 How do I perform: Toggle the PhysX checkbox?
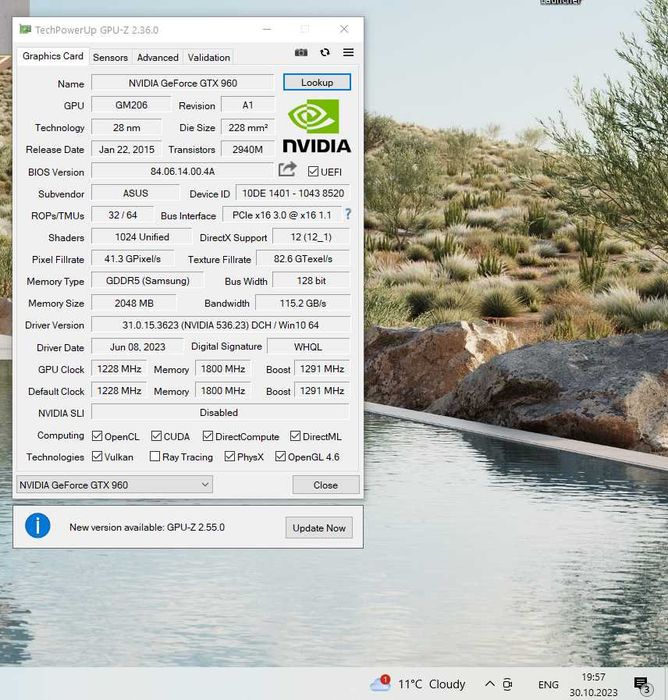tap(230, 456)
